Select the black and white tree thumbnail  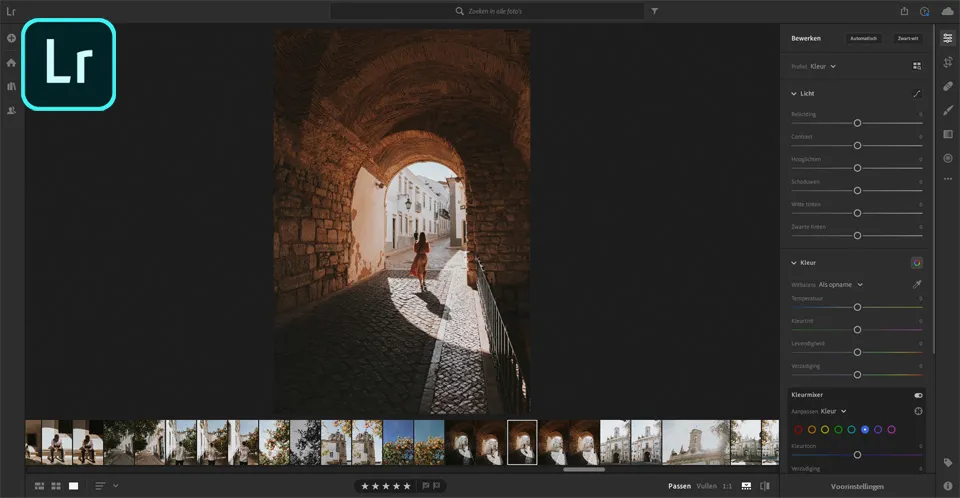305,442
